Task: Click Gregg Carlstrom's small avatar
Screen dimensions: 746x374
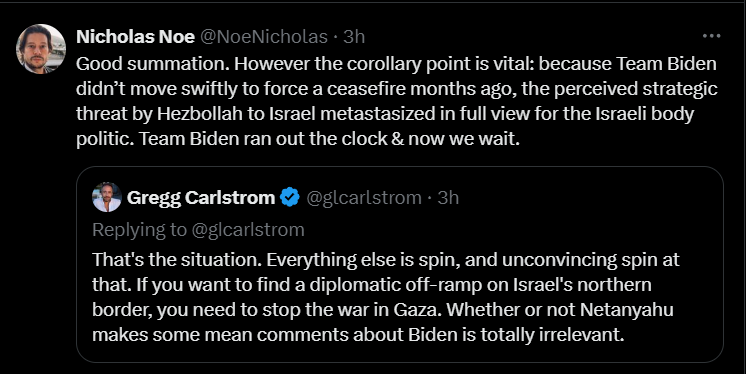Action: pyautogui.click(x=107, y=197)
